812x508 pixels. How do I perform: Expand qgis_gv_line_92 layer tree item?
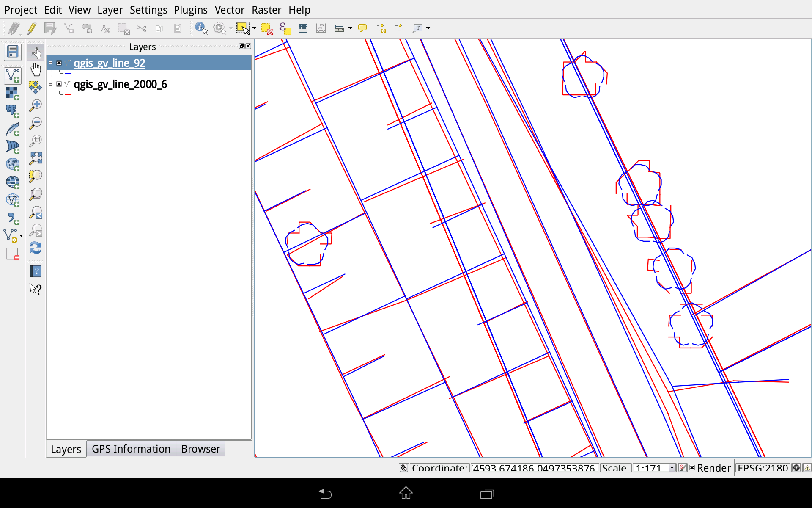[49, 63]
